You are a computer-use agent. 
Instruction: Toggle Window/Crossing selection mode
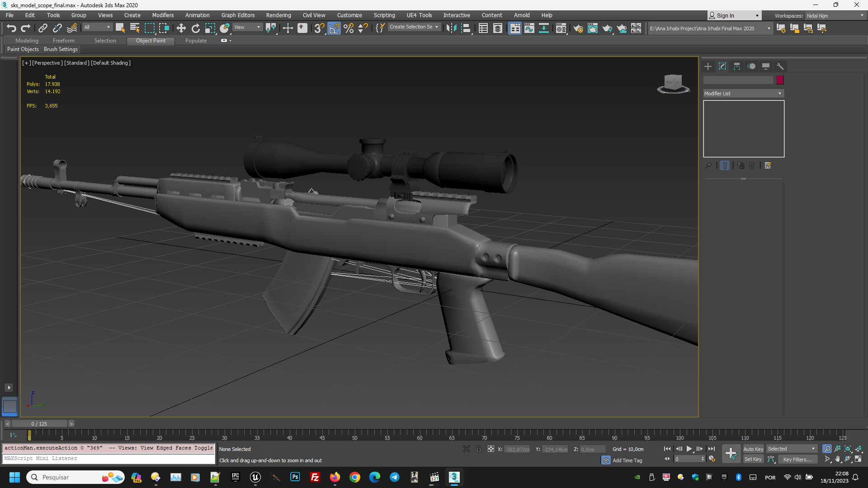tap(164, 28)
